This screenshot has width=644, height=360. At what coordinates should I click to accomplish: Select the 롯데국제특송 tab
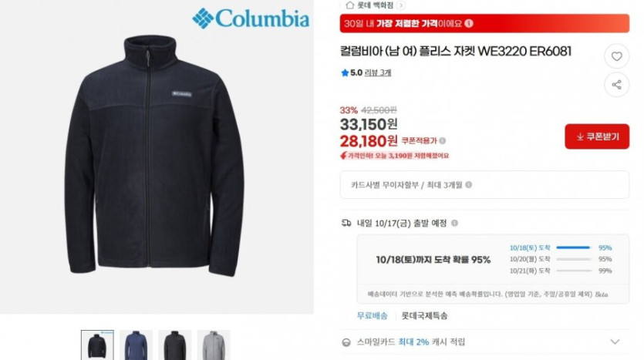[x=424, y=315]
